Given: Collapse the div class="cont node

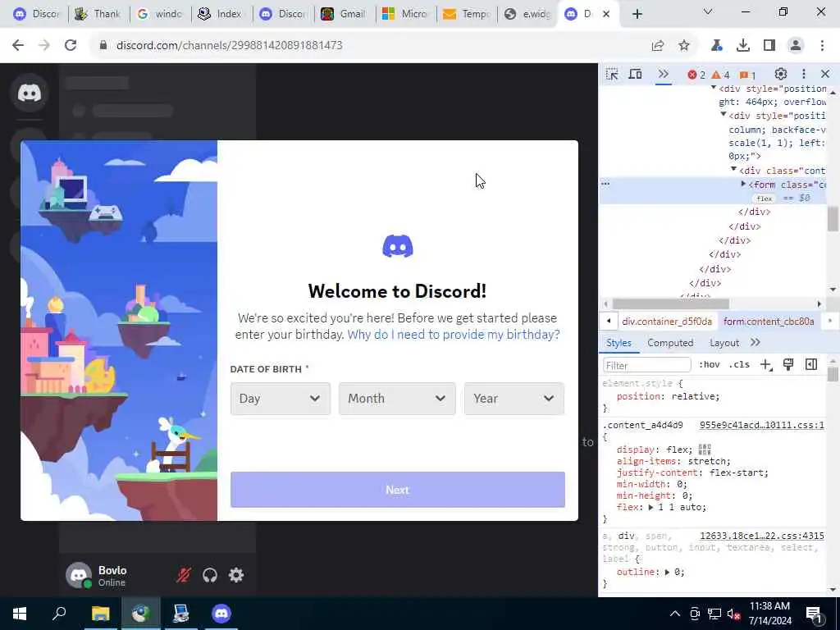Looking at the screenshot, I should [734, 169].
